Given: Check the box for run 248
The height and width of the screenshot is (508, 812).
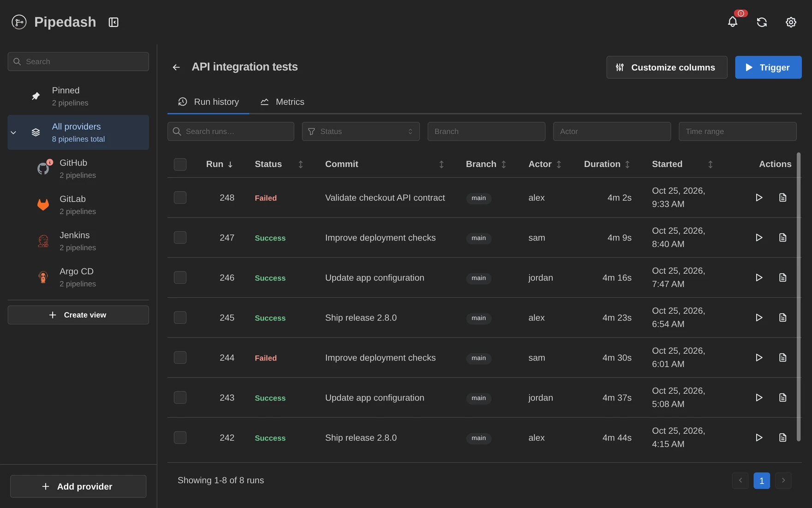Looking at the screenshot, I should [180, 198].
